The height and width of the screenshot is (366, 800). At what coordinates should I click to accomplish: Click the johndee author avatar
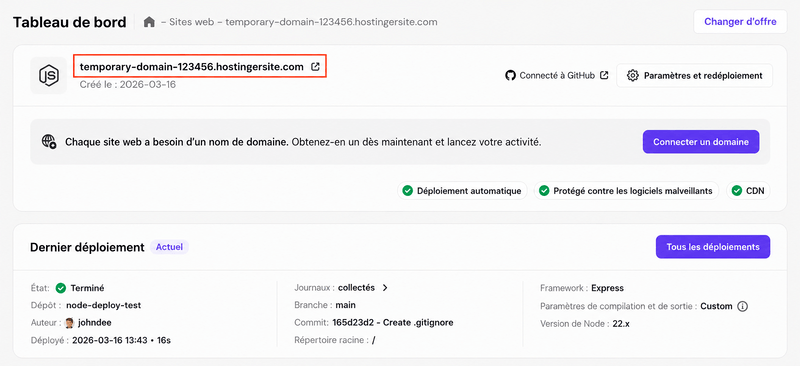pos(69,323)
